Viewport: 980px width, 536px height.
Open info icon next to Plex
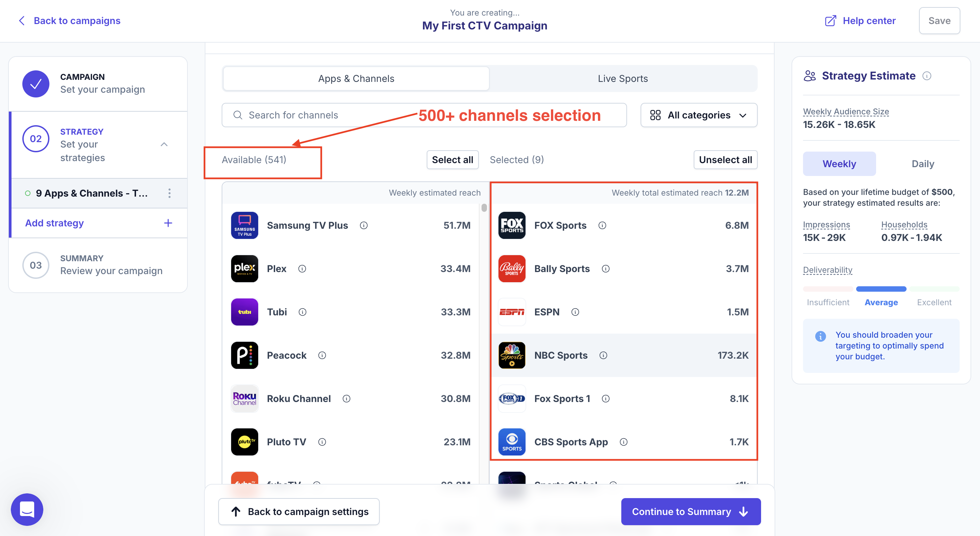pyautogui.click(x=302, y=269)
